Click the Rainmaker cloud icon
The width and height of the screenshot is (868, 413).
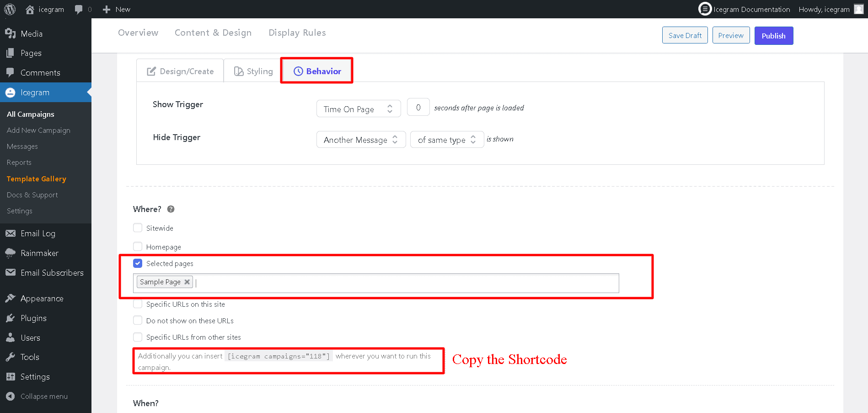pos(10,253)
